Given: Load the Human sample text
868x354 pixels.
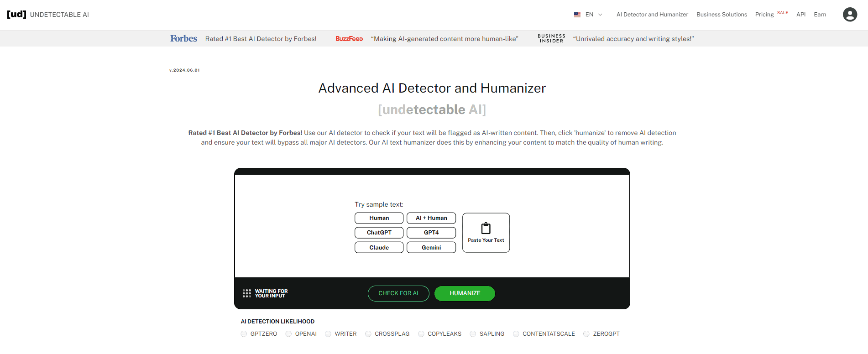Looking at the screenshot, I should point(379,218).
